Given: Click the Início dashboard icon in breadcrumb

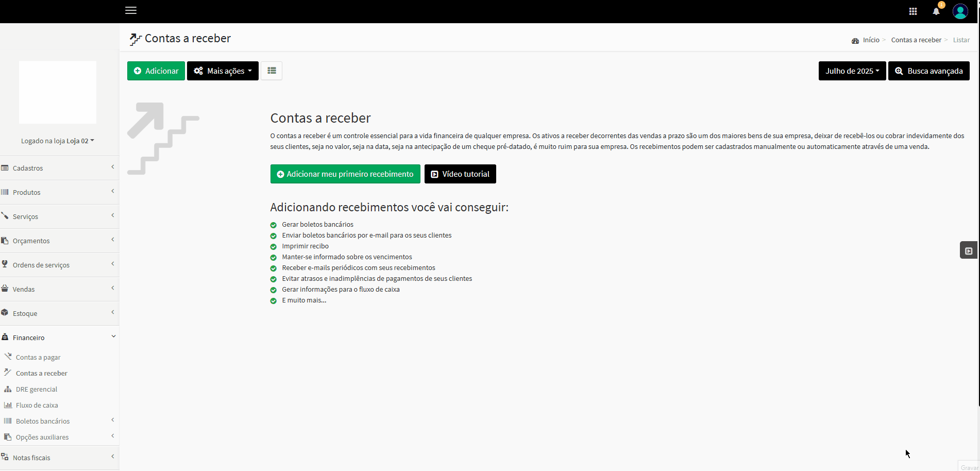Looking at the screenshot, I should [x=855, y=41].
